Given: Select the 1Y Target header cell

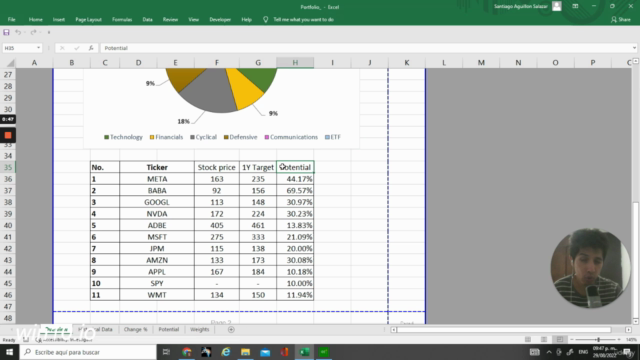Looking at the screenshot, I should pyautogui.click(x=258, y=167).
